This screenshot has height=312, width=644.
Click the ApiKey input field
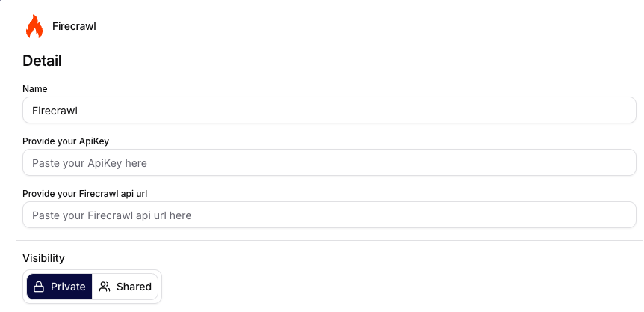(x=329, y=162)
